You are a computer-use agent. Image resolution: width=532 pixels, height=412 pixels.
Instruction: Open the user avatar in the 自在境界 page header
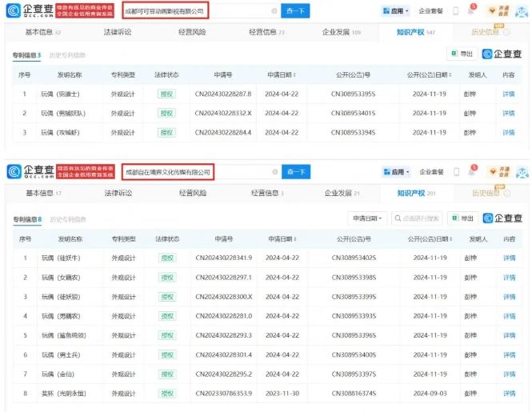(522, 172)
